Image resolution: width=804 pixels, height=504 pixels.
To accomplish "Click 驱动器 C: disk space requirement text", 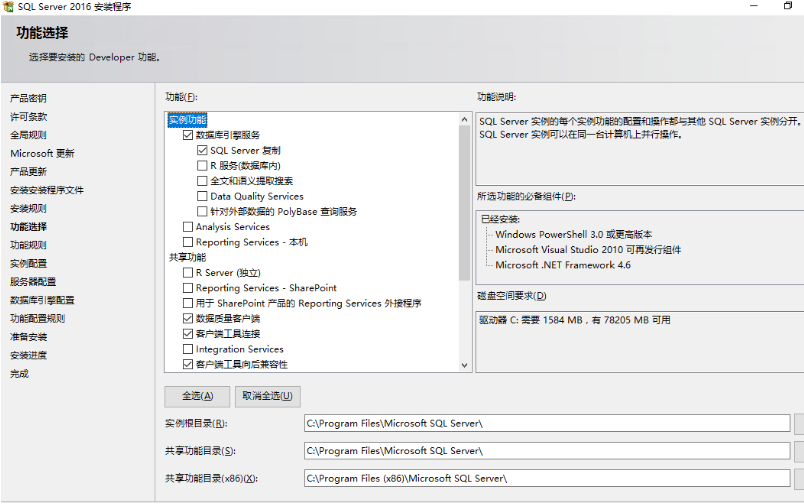I will 574,320.
